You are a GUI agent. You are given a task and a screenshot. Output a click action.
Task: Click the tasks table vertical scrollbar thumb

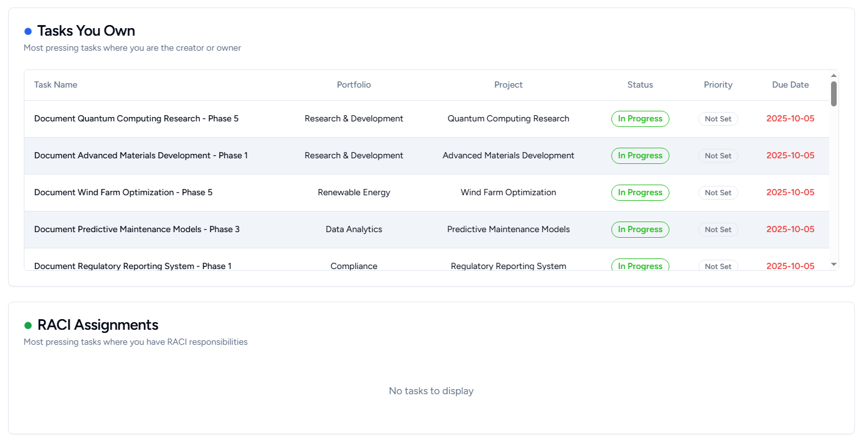coord(834,94)
